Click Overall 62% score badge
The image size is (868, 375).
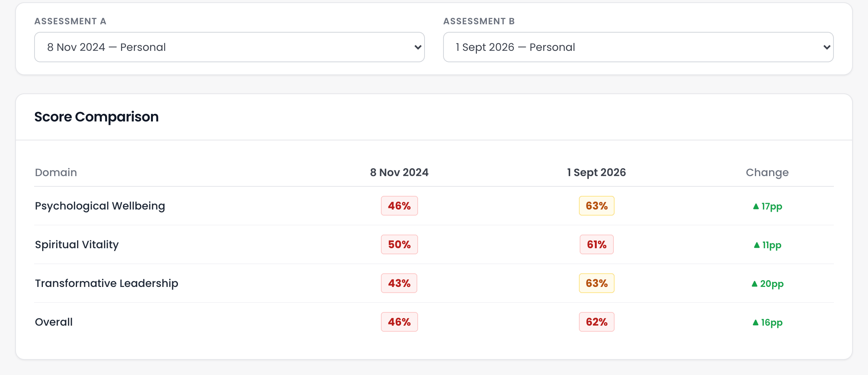[597, 322]
